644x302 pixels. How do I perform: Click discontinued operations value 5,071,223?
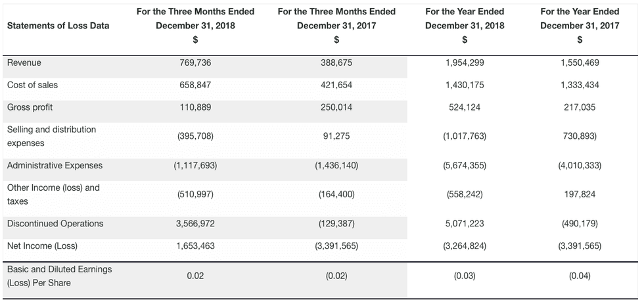click(465, 224)
